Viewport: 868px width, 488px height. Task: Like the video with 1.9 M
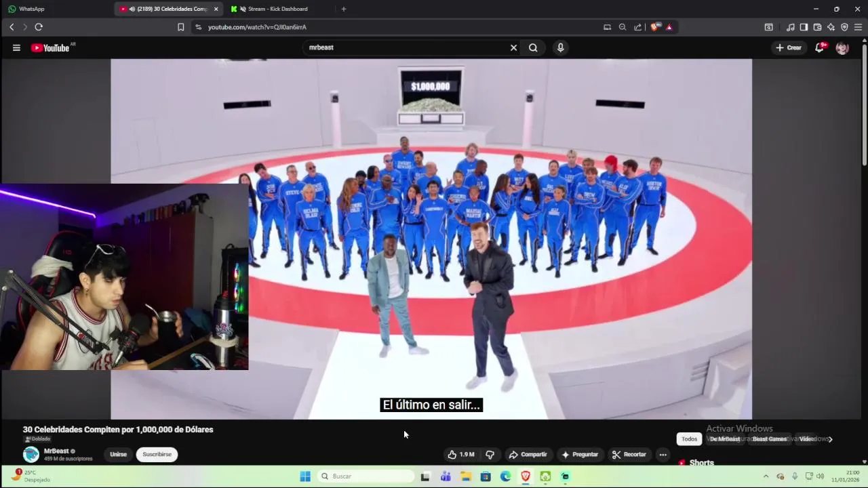tap(461, 454)
